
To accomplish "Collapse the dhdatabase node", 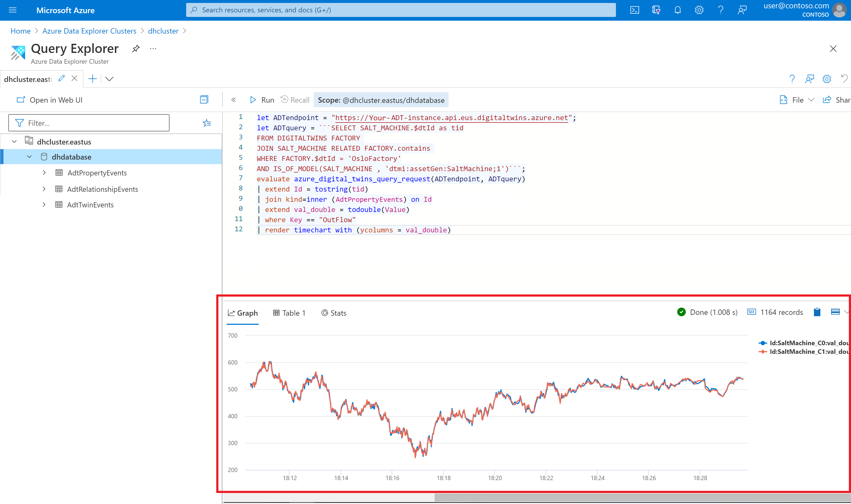I will [29, 157].
